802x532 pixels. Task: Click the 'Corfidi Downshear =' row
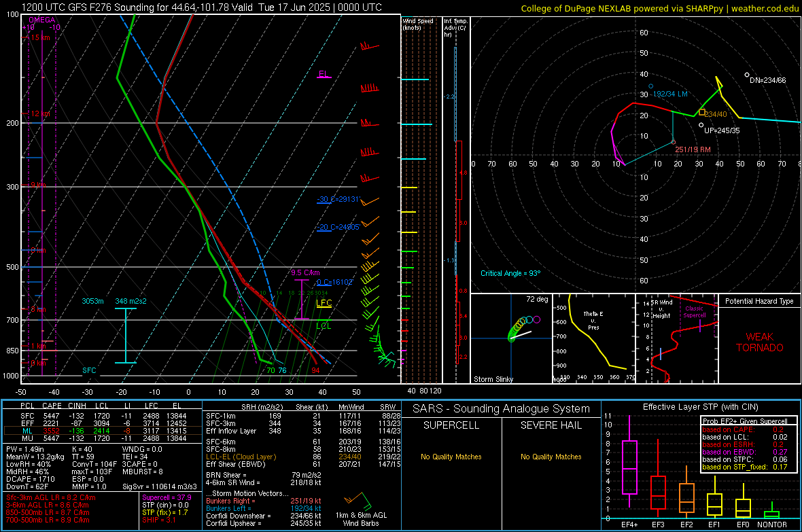264,516
